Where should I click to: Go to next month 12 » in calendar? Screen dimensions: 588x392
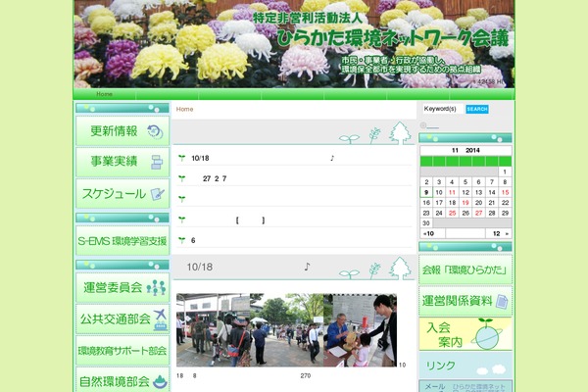(501, 233)
